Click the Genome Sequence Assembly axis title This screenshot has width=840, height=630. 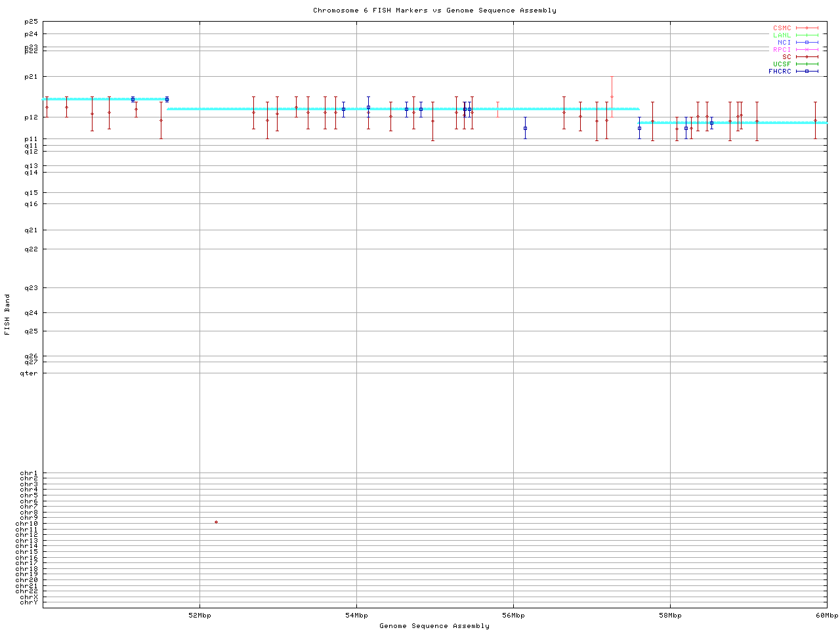click(x=434, y=626)
